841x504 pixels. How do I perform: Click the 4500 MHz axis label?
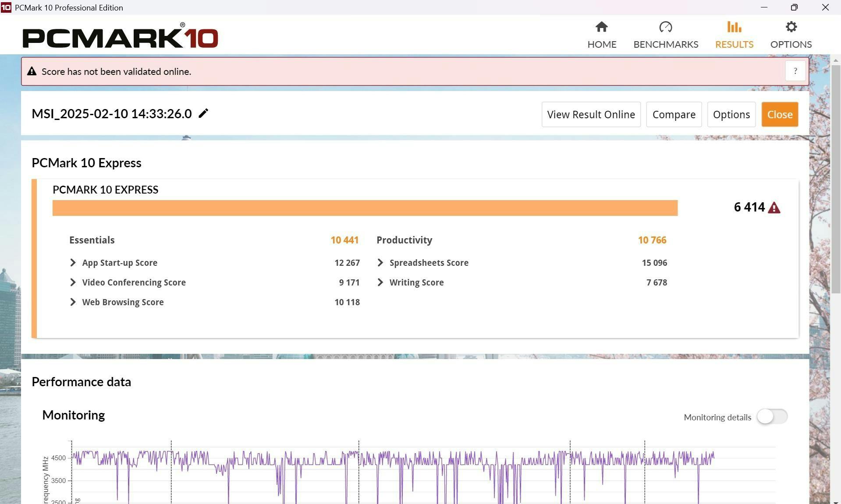click(58, 458)
